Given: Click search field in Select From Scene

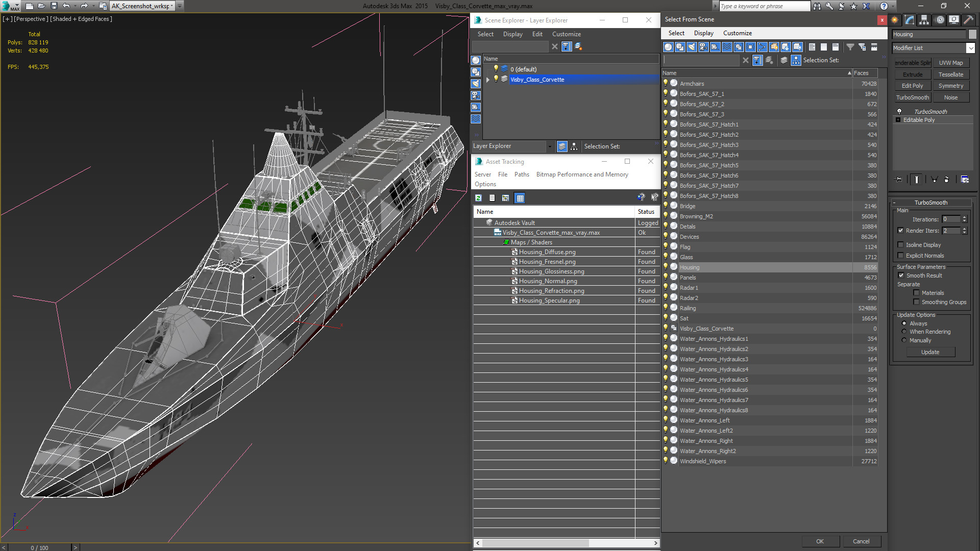Looking at the screenshot, I should [701, 60].
